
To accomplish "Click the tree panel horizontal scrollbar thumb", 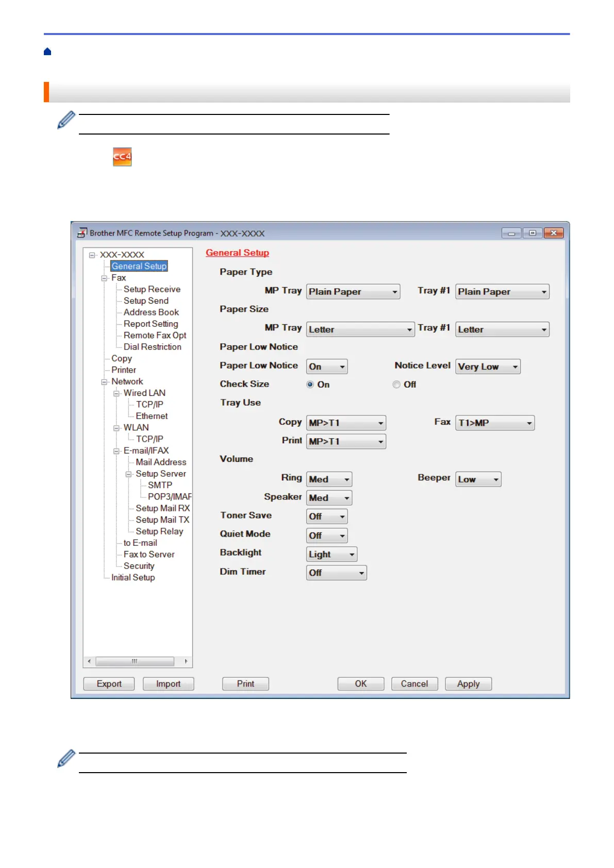I will (x=135, y=661).
